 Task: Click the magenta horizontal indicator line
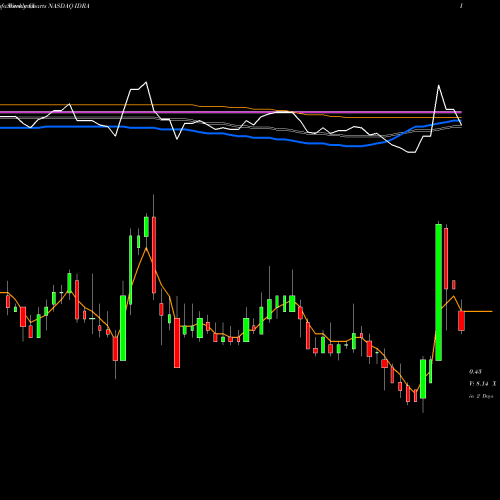click(231, 112)
